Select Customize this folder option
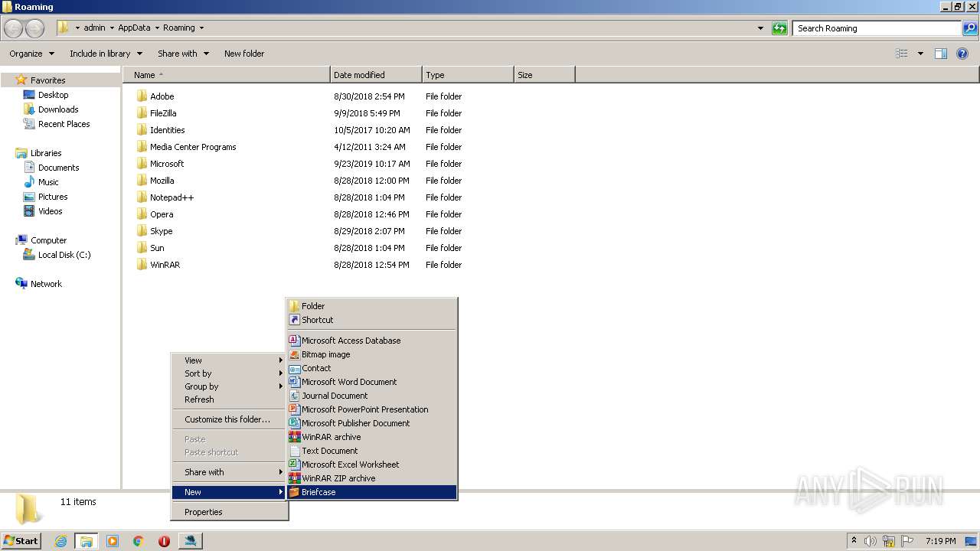This screenshot has width=980, height=551. [x=229, y=419]
